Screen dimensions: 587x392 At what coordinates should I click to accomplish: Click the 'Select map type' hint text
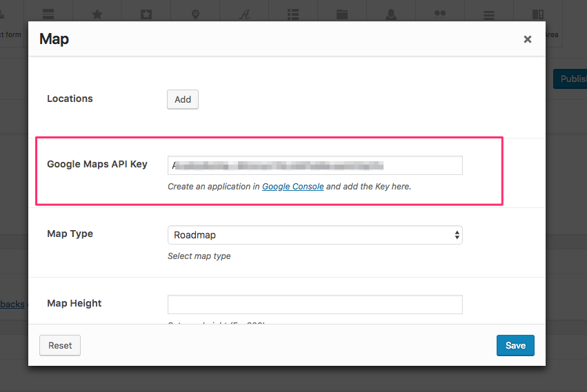(199, 256)
